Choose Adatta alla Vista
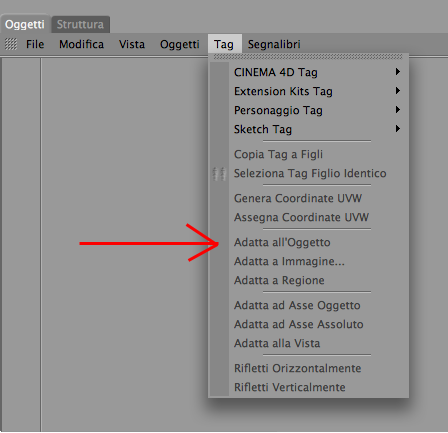Viewport: 448px width, 433px height. pos(277,343)
